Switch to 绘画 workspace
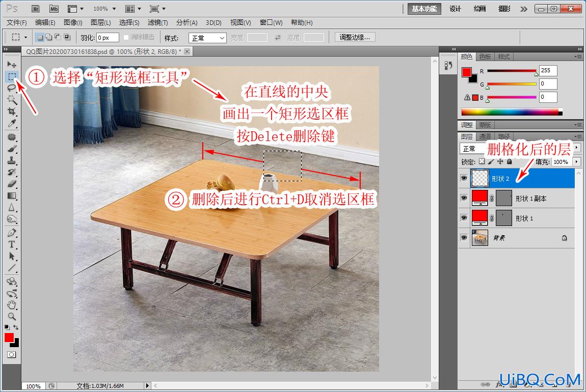This screenshot has width=586, height=392. [x=480, y=9]
